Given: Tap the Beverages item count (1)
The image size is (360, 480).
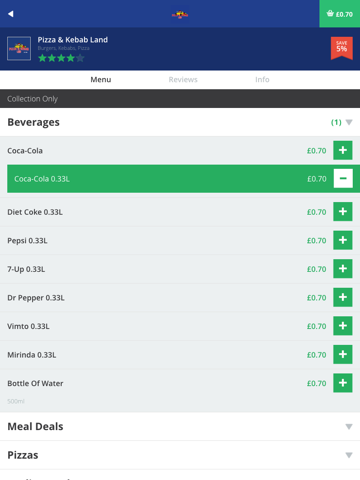Looking at the screenshot, I should click(336, 122).
